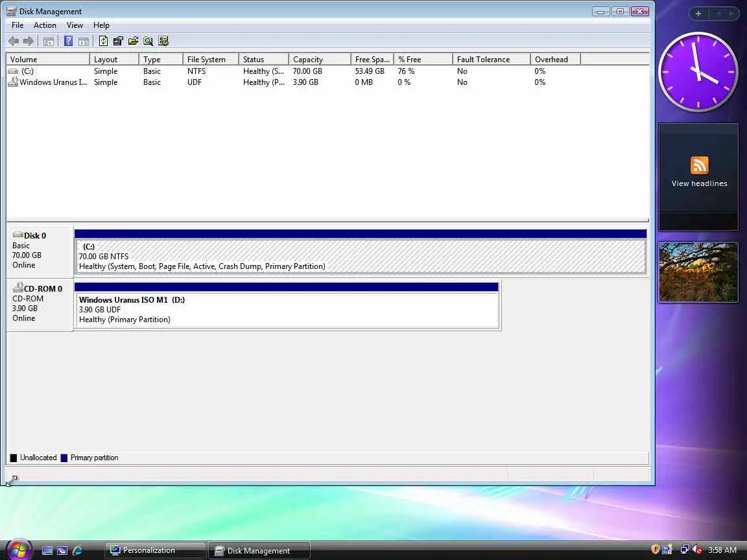Click the Disk Management taskbar button
Viewport: 747px width, 560px height.
pyautogui.click(x=259, y=550)
